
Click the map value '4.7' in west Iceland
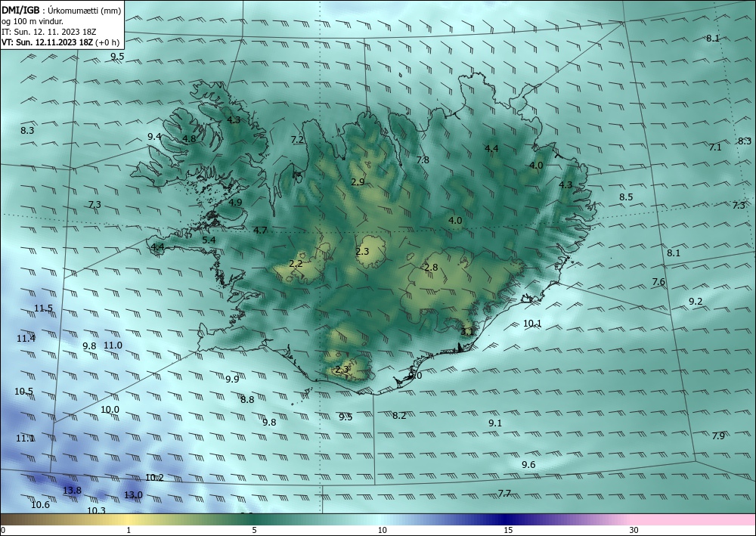[260, 231]
